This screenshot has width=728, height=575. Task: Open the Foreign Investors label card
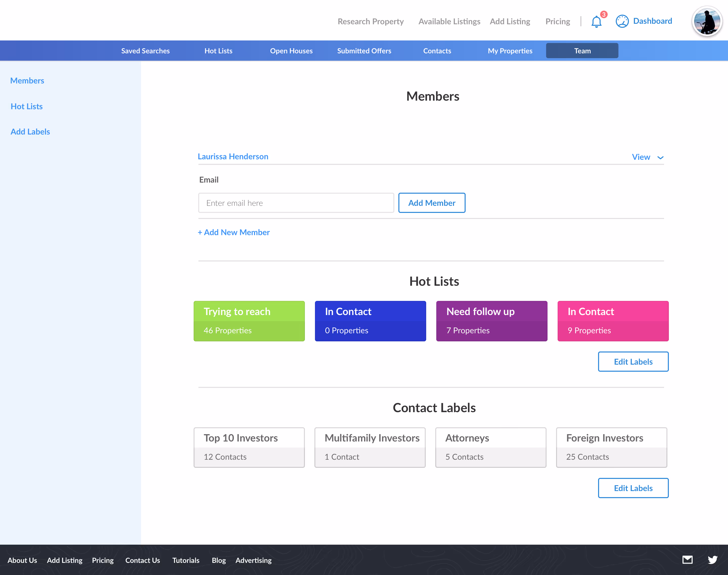611,447
